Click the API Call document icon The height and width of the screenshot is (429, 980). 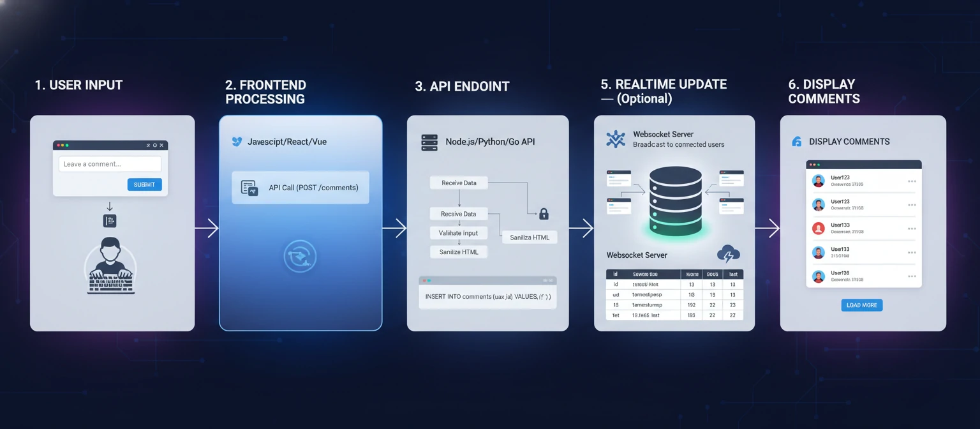pos(249,188)
